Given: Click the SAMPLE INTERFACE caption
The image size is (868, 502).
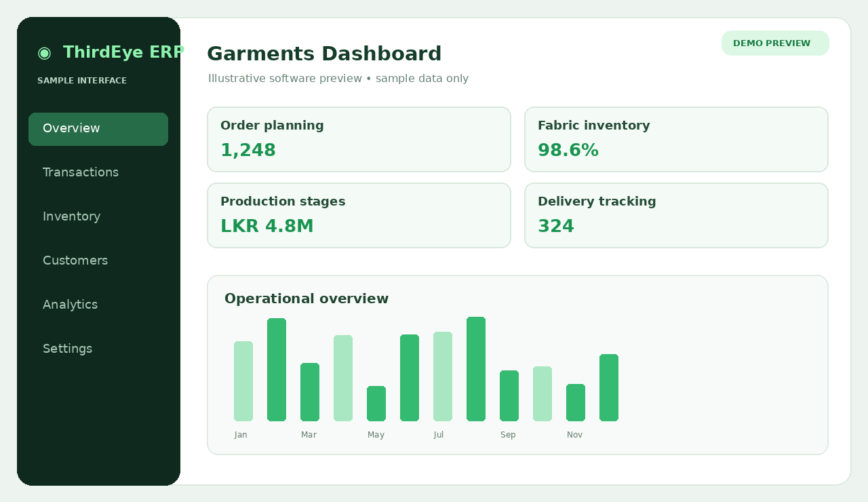Looking at the screenshot, I should click(82, 81).
